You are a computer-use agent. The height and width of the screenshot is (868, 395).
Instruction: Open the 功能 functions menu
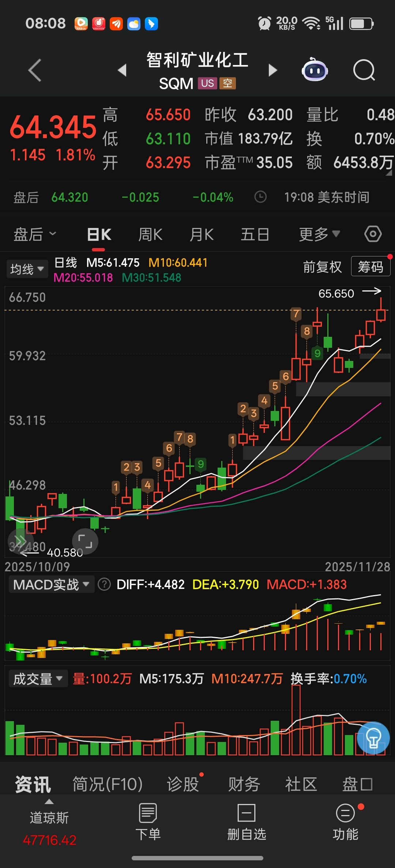coord(346,822)
